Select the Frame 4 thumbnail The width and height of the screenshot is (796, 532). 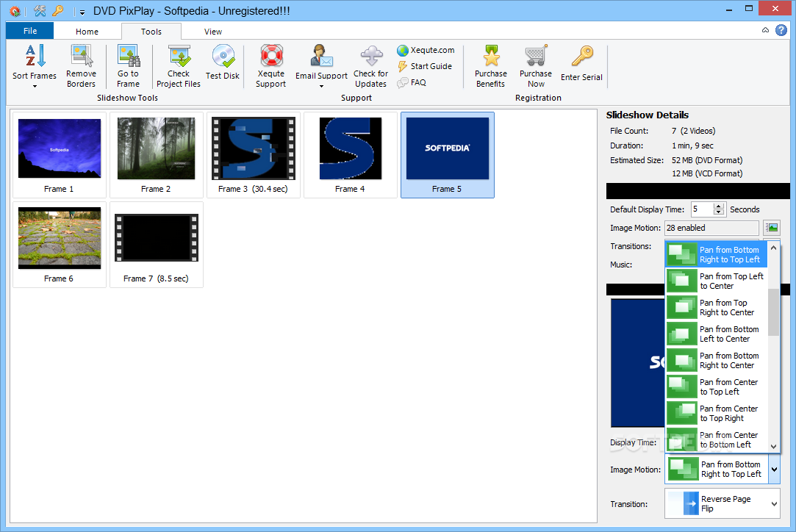[351, 155]
